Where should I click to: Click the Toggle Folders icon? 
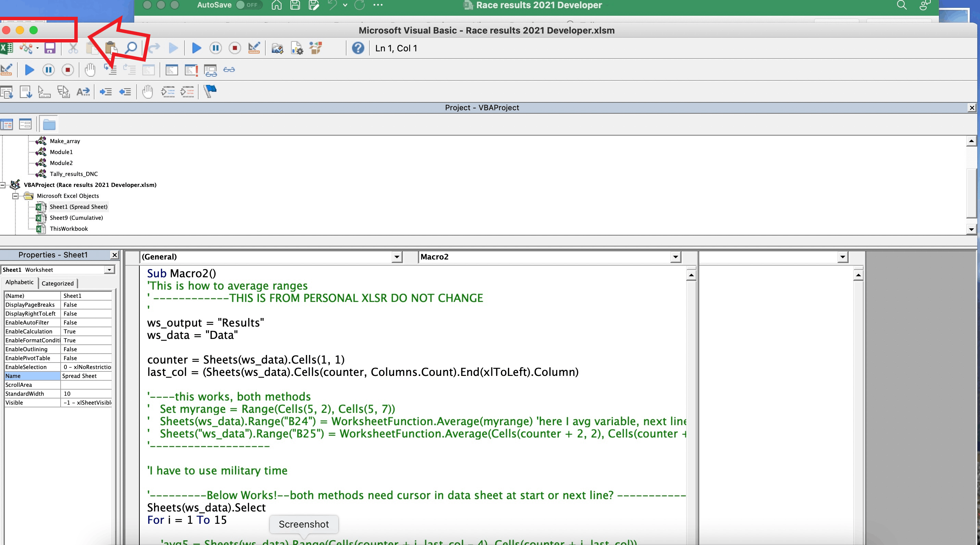coord(49,124)
